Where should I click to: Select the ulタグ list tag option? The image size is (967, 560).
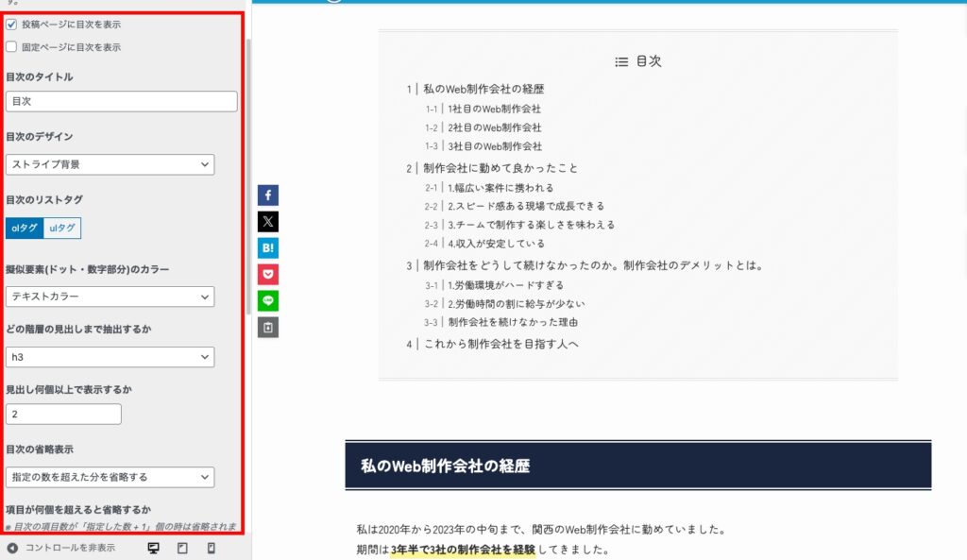[62, 228]
